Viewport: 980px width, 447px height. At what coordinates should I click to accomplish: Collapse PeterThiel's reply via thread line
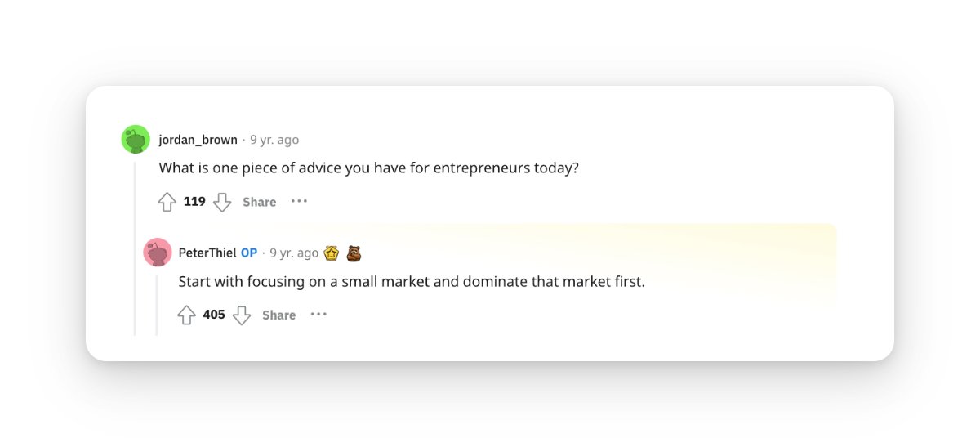click(x=157, y=305)
